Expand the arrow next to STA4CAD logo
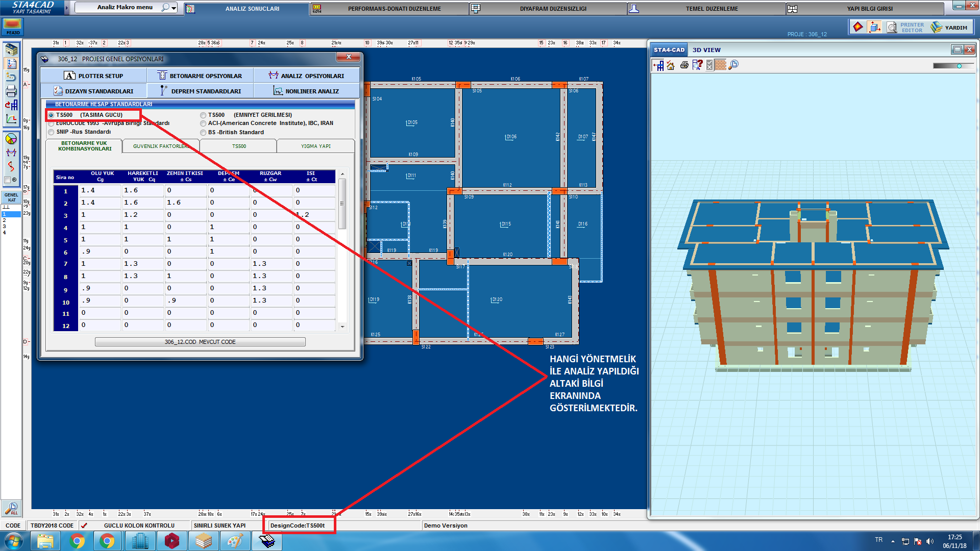This screenshot has height=551, width=980. click(66, 8)
